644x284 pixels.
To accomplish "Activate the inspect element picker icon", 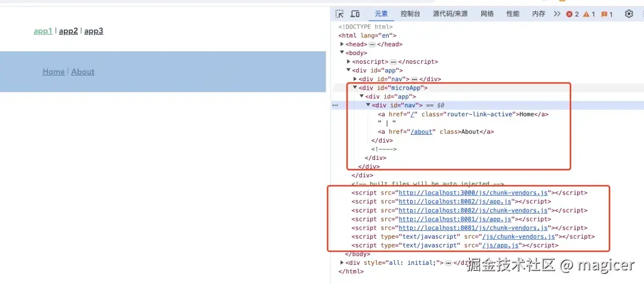I will click(x=340, y=14).
